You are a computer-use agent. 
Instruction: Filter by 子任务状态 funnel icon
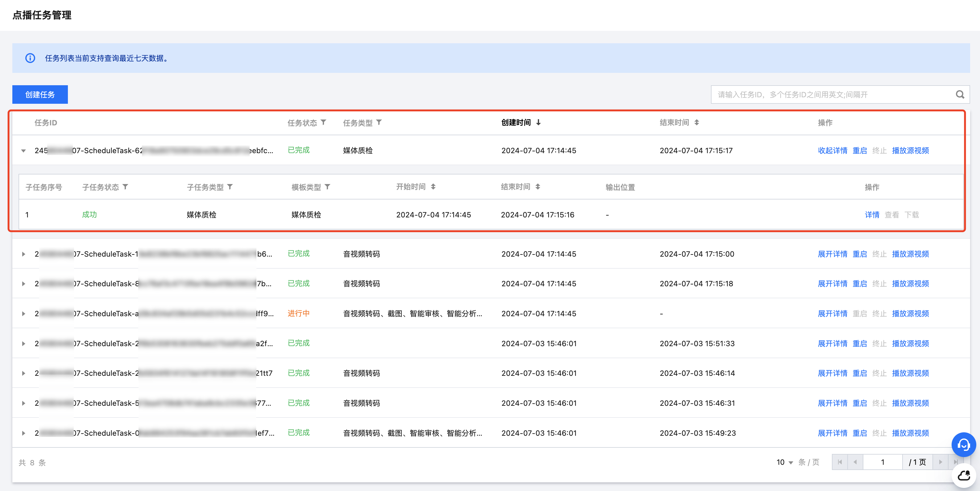coord(126,187)
